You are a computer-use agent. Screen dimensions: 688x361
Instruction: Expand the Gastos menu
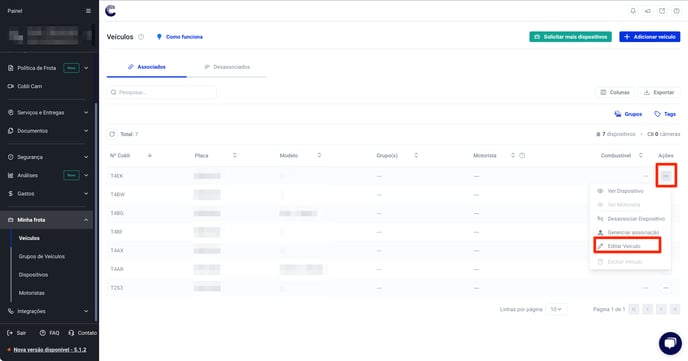(86, 193)
